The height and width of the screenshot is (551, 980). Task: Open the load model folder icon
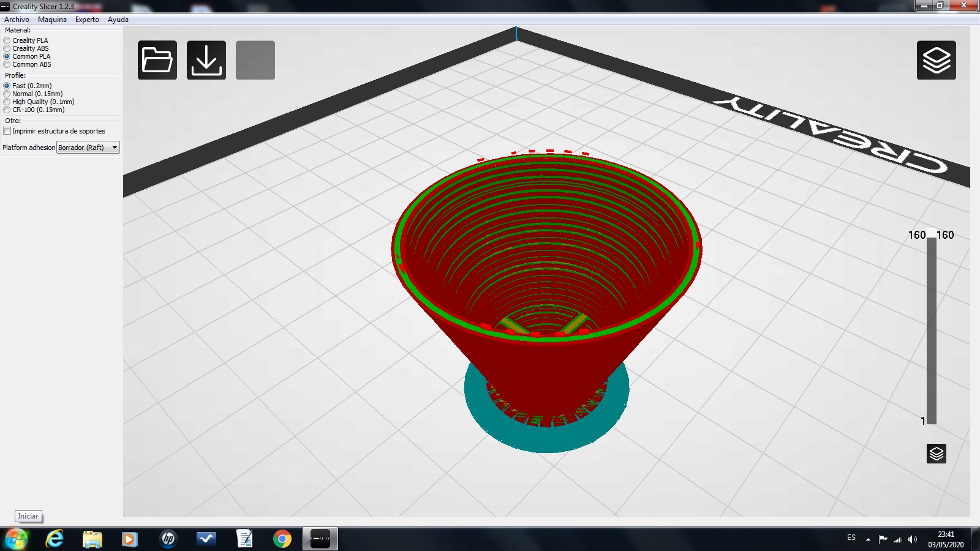click(x=157, y=60)
